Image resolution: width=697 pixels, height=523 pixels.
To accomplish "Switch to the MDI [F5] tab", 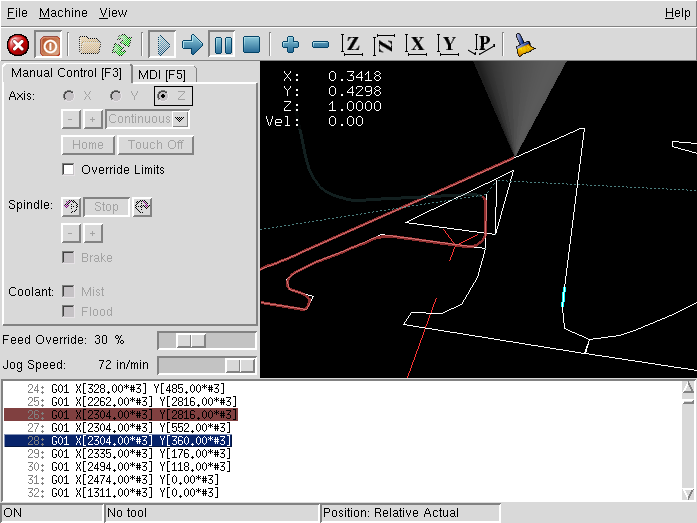I will [160, 74].
